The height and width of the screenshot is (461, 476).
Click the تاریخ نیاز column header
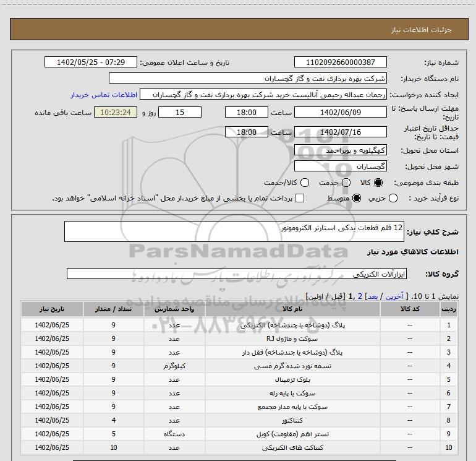tap(52, 309)
